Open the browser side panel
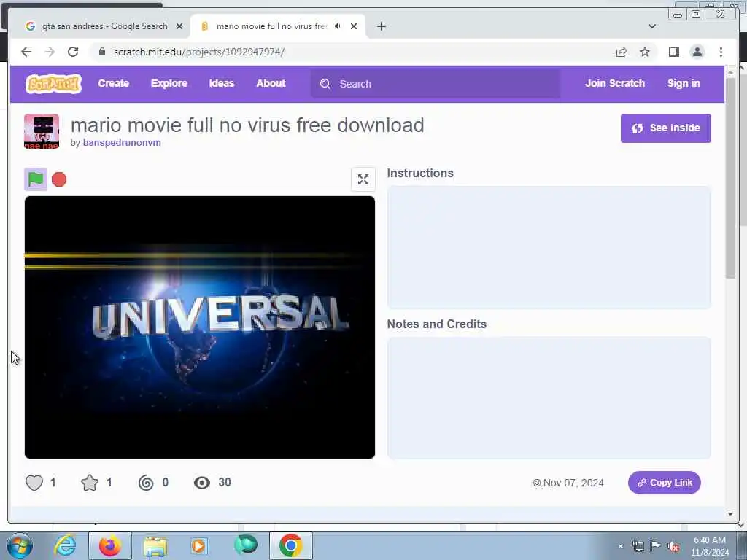Image resolution: width=747 pixels, height=560 pixels. point(673,52)
